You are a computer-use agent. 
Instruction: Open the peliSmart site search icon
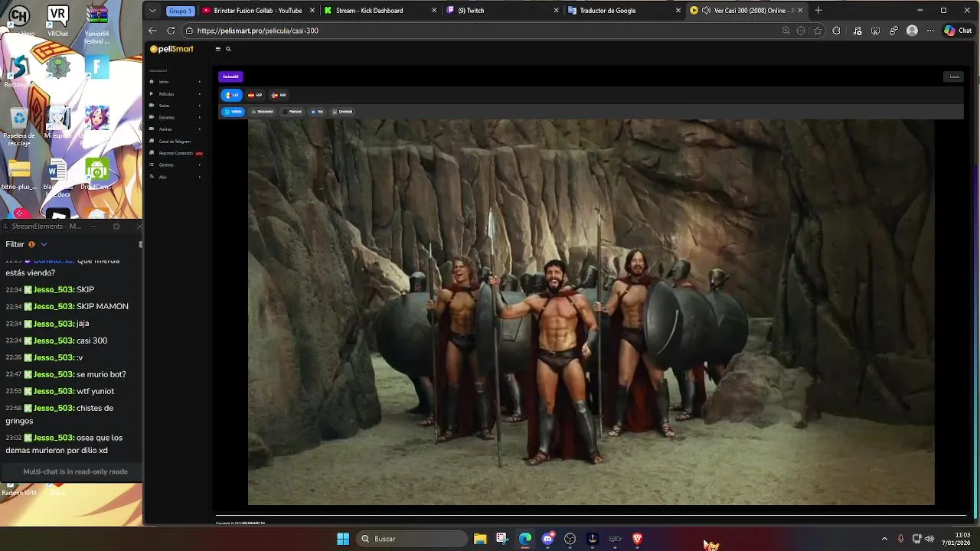[x=228, y=49]
